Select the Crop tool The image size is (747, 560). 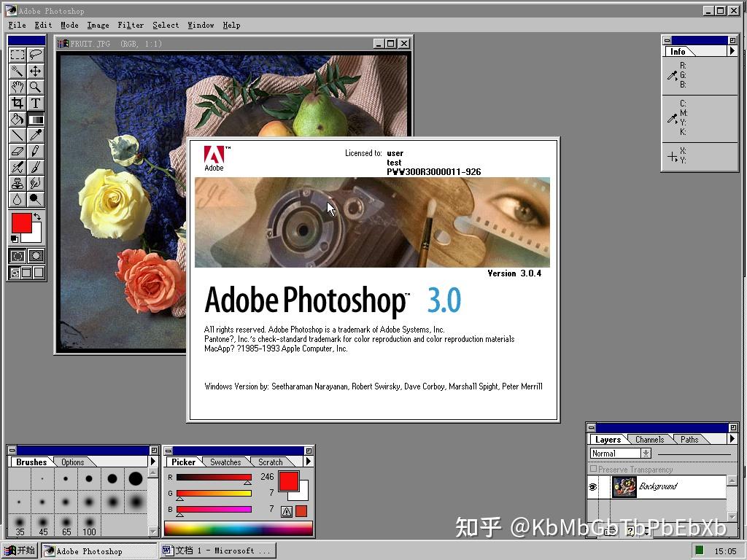pyautogui.click(x=18, y=103)
